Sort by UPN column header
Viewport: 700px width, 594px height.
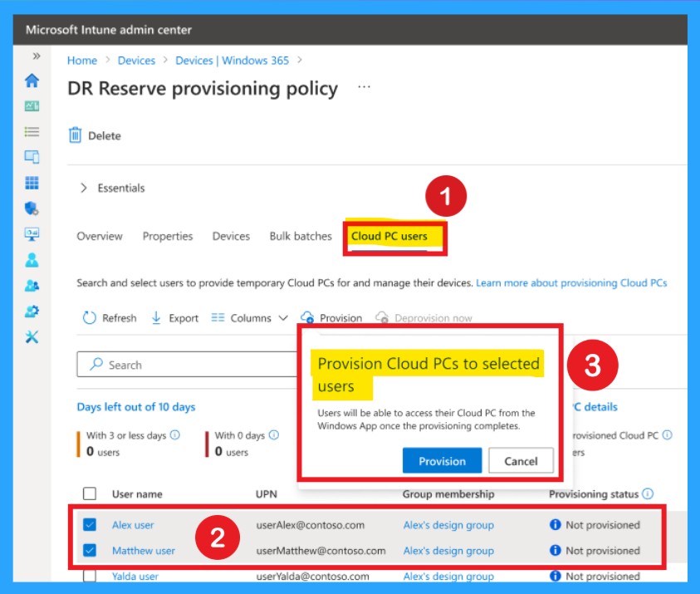pyautogui.click(x=267, y=494)
